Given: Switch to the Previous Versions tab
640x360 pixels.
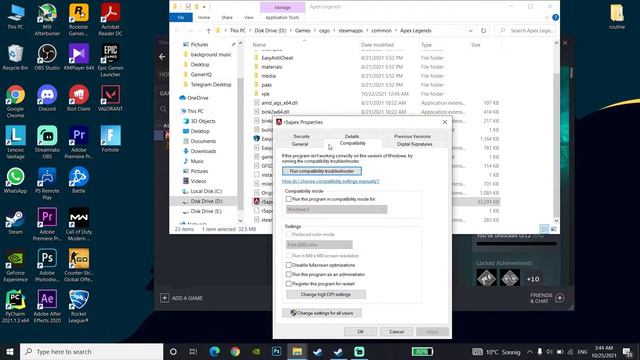Looking at the screenshot, I should [x=412, y=136].
